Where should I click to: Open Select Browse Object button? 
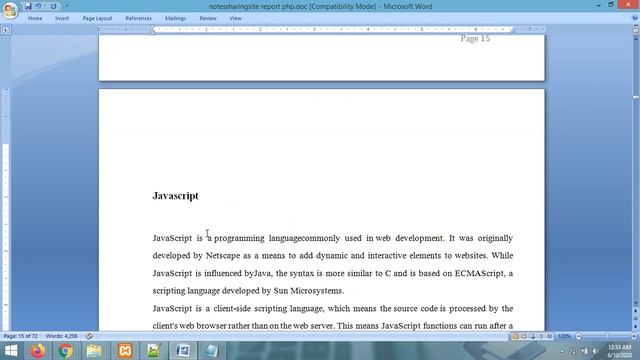click(x=636, y=319)
